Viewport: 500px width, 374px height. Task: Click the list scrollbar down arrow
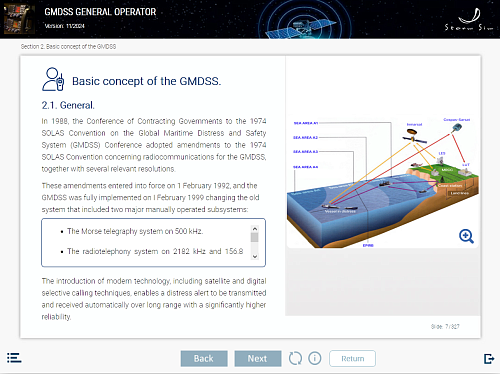pyautogui.click(x=255, y=256)
